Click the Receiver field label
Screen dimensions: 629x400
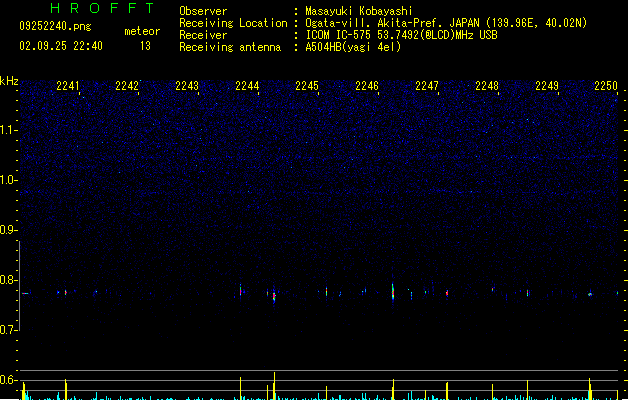point(203,35)
